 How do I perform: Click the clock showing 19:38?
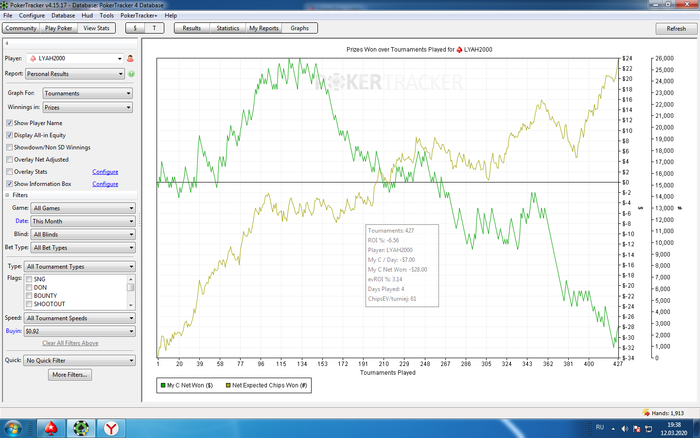pos(674,425)
